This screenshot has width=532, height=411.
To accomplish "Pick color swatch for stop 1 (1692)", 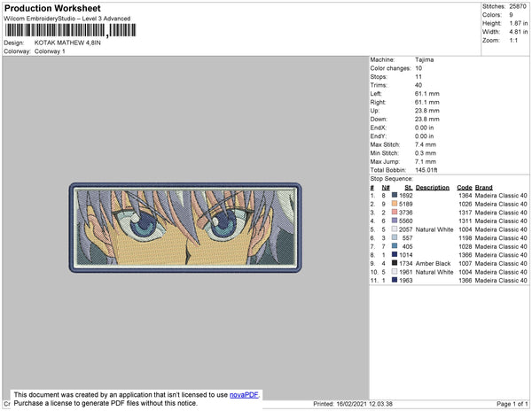I will tap(395, 195).
